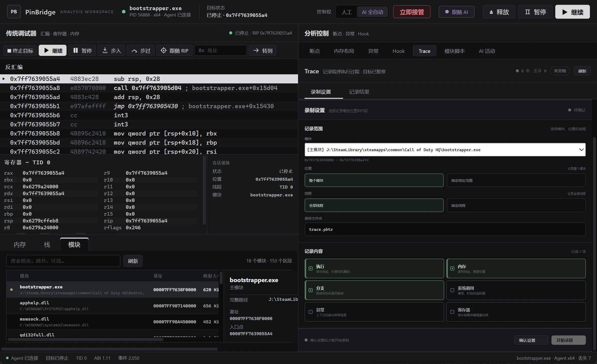Click the 模块 column header
The width and height of the screenshot is (597, 364).
(24, 276)
